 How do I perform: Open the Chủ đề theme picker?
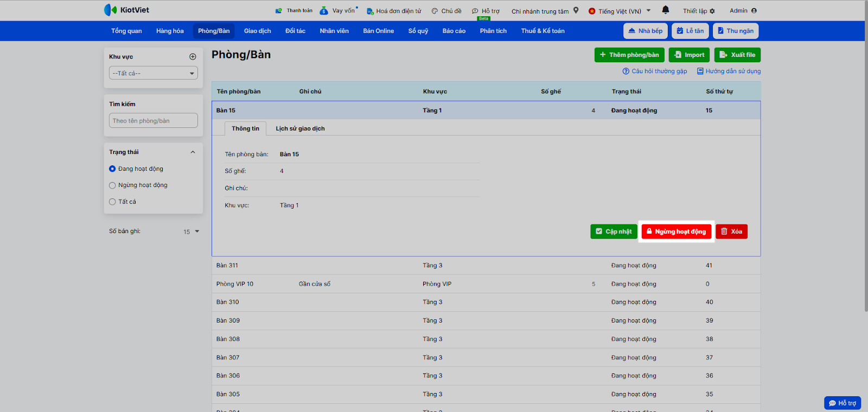tap(446, 11)
